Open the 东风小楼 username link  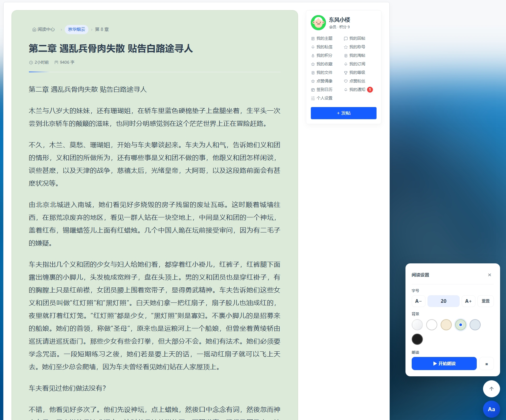(x=339, y=20)
